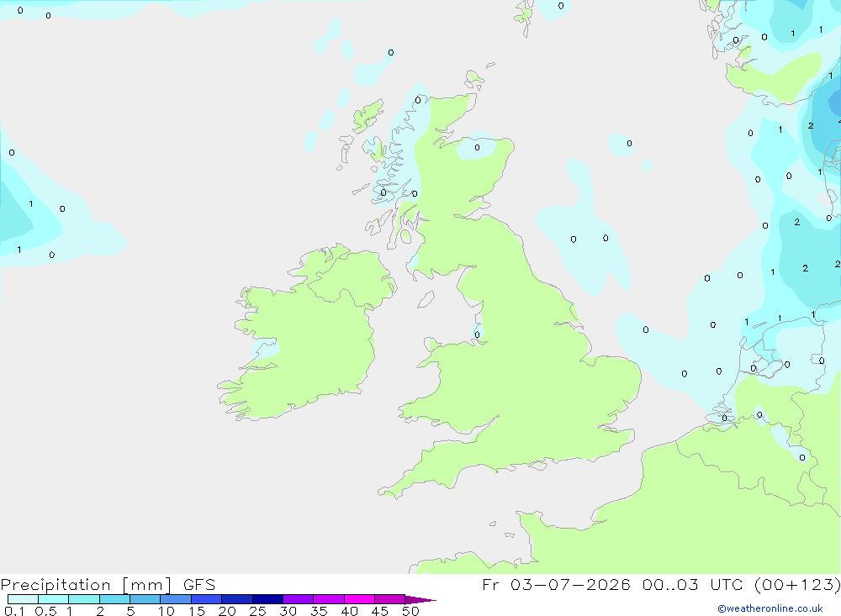841x616 pixels.
Task: Select the date text 'Fr 03-07-2026'
Action: 556,585
